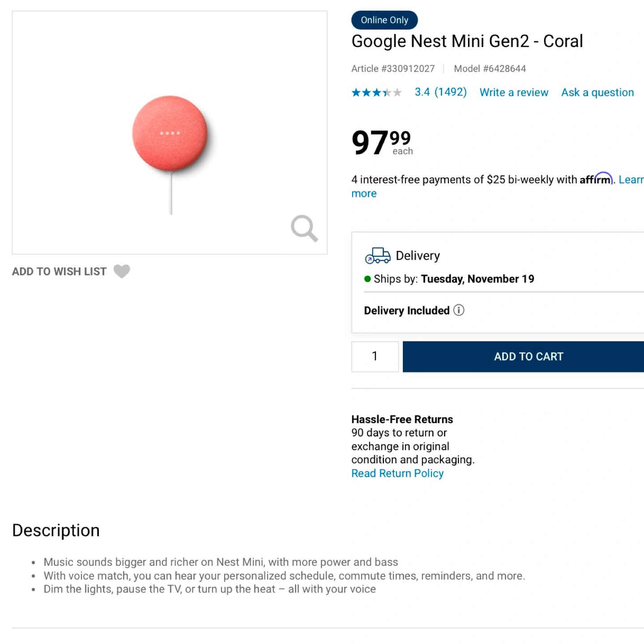Click the green shipping availability dot
This screenshot has width=644, height=644.
367,279
